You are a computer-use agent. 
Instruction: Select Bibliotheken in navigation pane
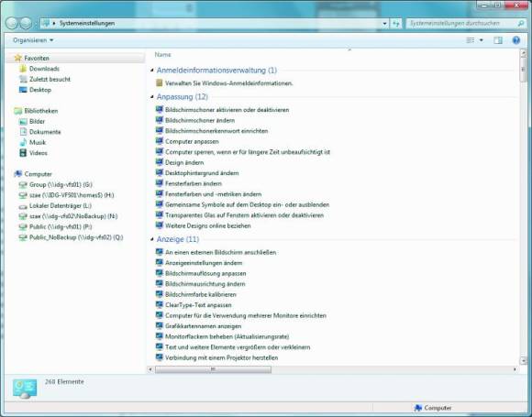coord(40,111)
